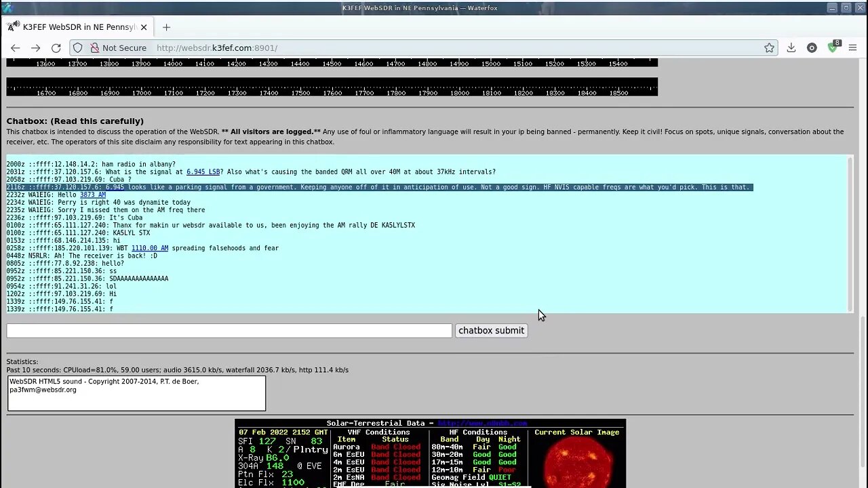Follow the highlighted 6.945 link in chat
The image size is (868, 488).
pyautogui.click(x=115, y=187)
